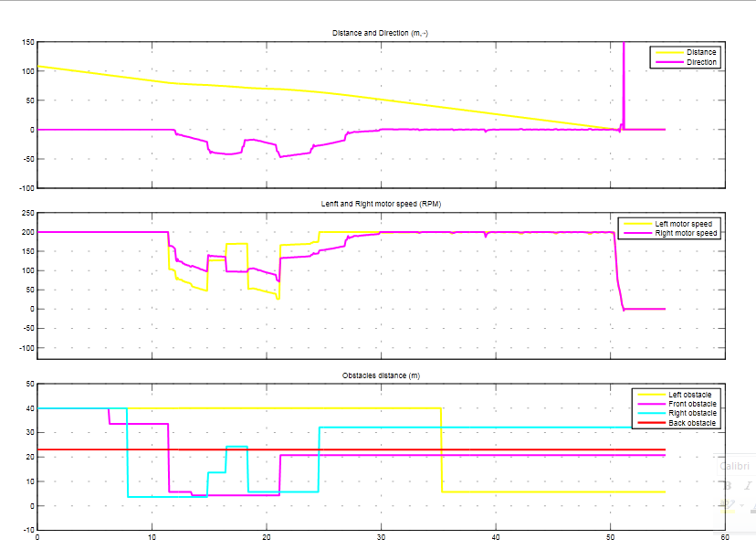Image resolution: width=756 pixels, height=560 pixels.
Task: Select the text highlight color pen icon
Action: (727, 505)
